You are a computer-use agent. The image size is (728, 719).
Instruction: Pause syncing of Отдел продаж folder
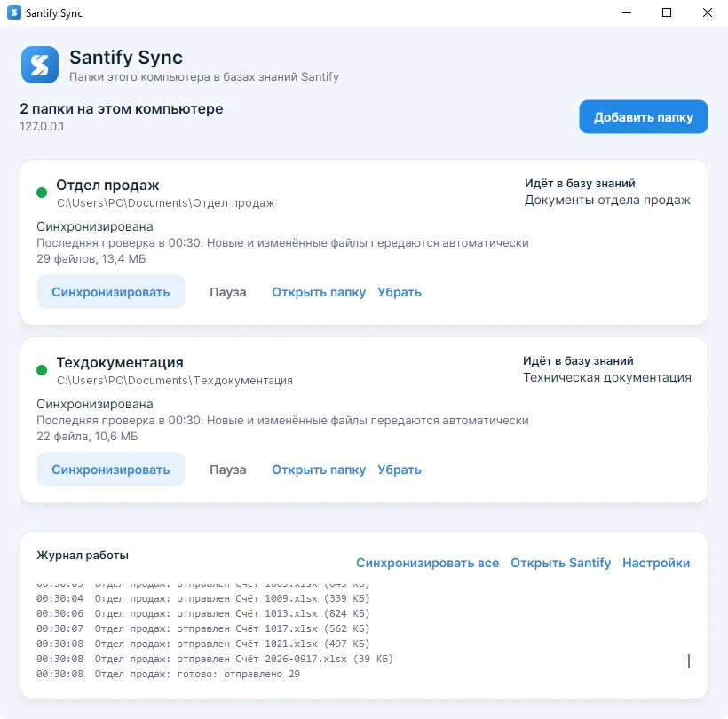[227, 292]
